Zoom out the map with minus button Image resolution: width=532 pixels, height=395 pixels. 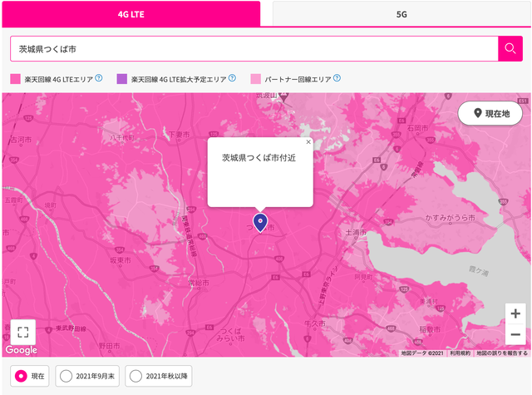coord(515,334)
